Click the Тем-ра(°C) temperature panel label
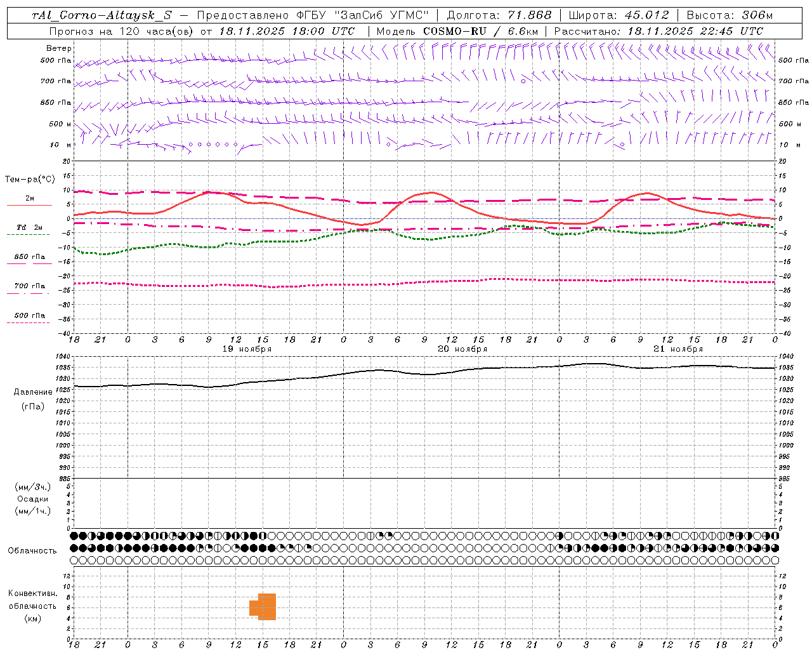Screen dimensions: 812x650 coord(30,180)
